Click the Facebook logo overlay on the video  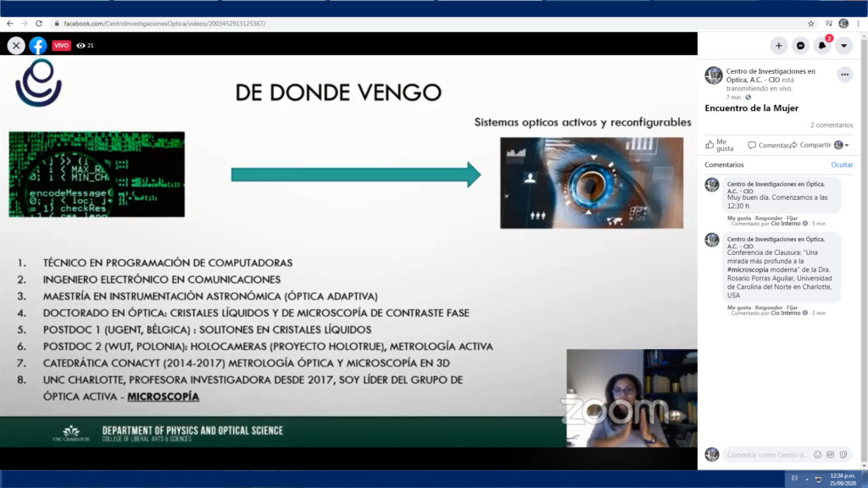pos(38,45)
